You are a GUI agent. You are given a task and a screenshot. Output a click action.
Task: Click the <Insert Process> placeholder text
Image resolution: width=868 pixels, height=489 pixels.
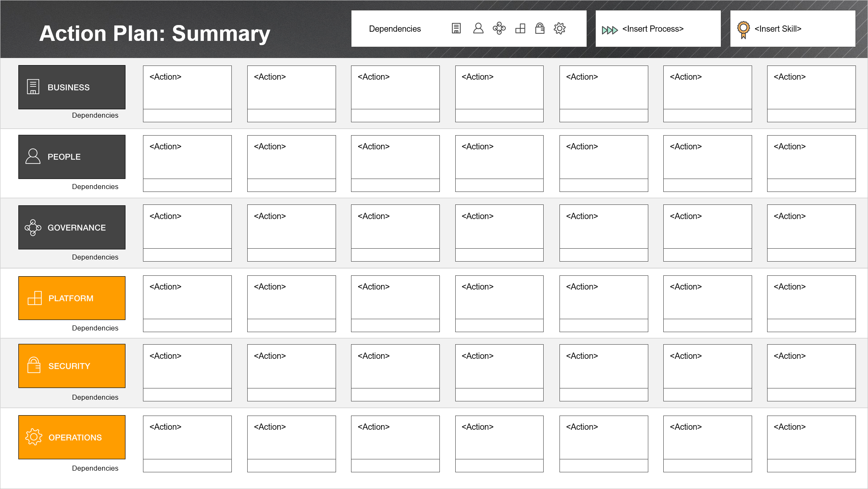[653, 29]
